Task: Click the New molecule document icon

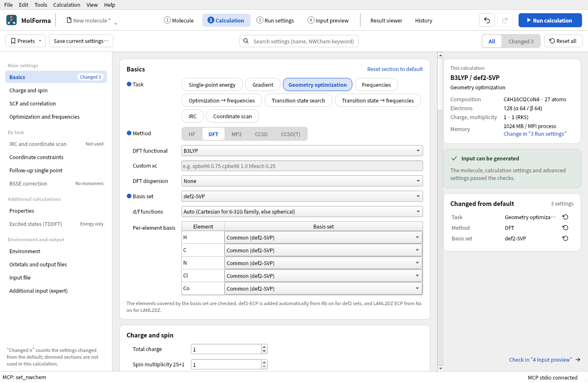Action: (69, 20)
